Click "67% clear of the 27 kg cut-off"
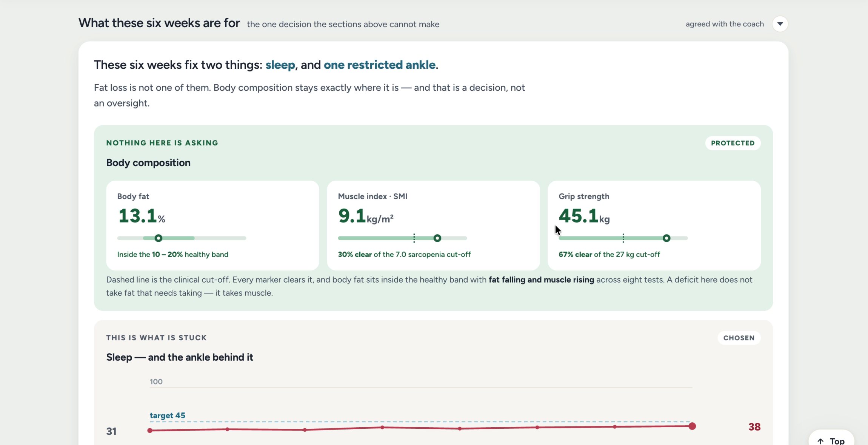 609,255
